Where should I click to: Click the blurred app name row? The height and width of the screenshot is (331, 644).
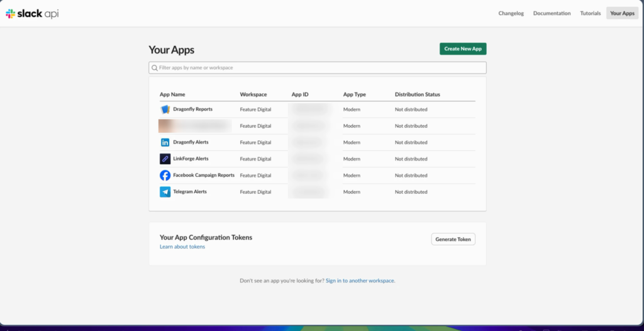195,126
